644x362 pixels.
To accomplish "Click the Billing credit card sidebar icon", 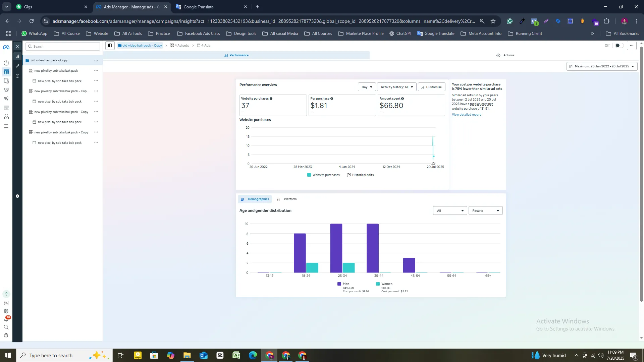I will [x=6, y=108].
